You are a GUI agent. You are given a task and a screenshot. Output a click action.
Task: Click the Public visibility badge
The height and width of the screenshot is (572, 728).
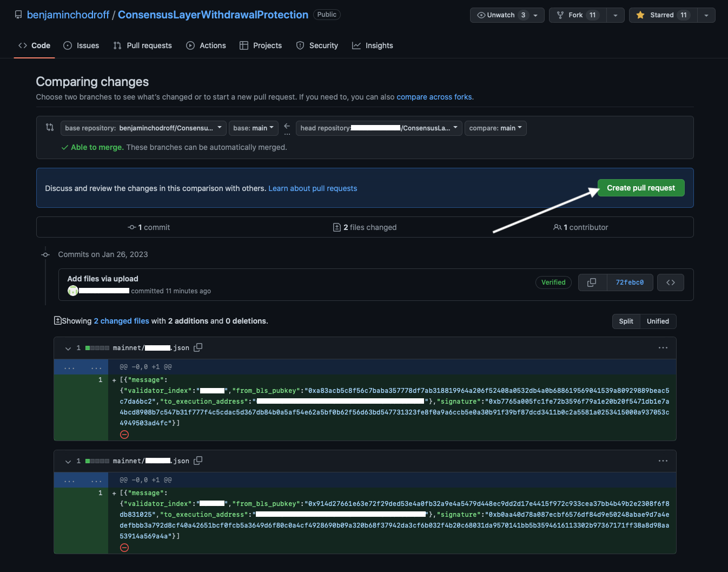click(x=327, y=15)
